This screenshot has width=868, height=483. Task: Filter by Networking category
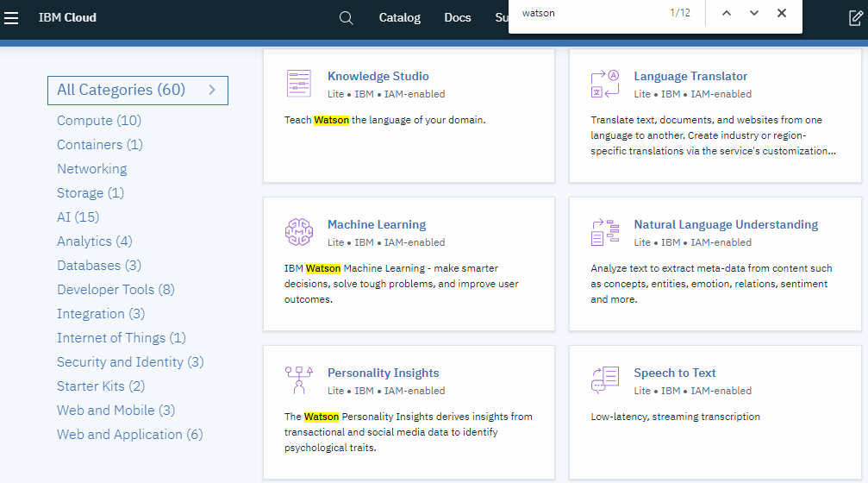tap(92, 169)
